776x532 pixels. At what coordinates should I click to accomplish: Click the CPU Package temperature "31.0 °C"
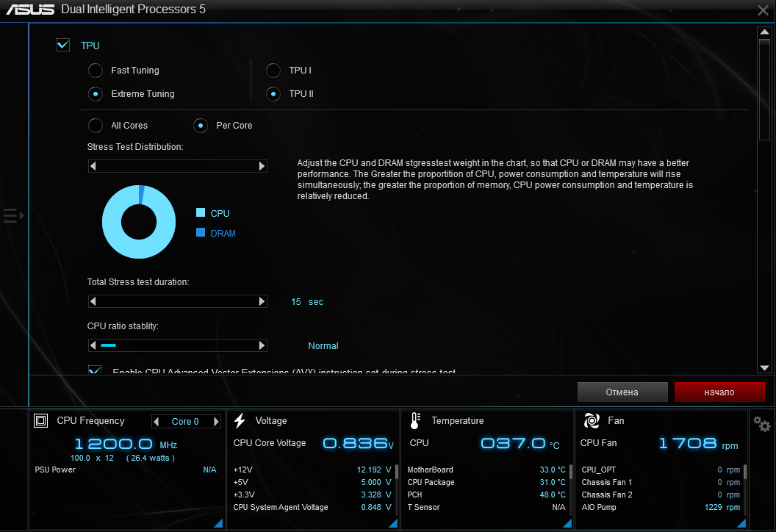[x=553, y=482]
